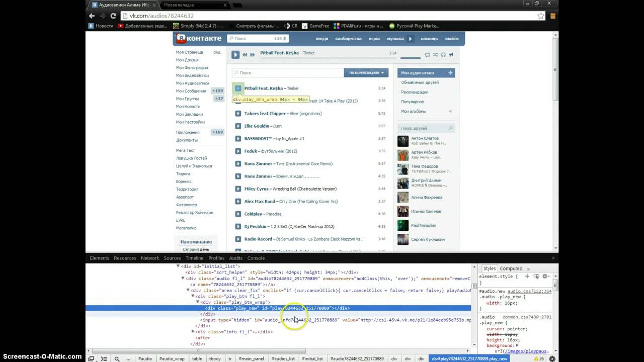Show the DevTools console drawer
This screenshot has width=644, height=362.
click(104, 358)
